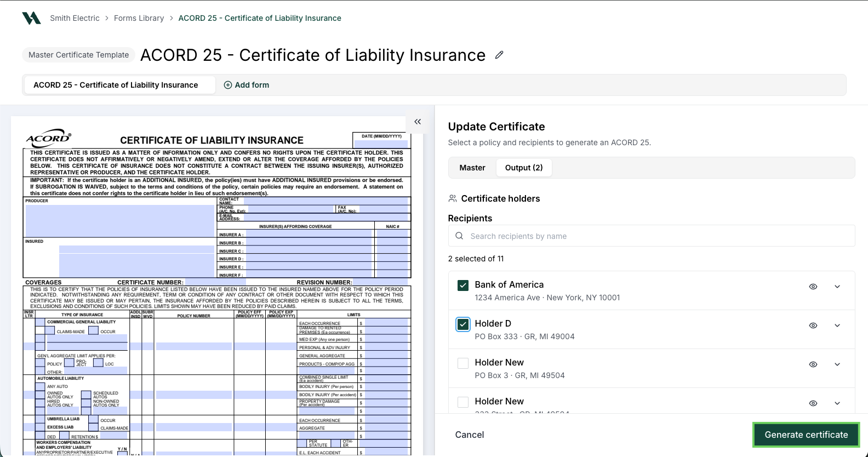Image resolution: width=868 pixels, height=457 pixels.
Task: Expand the chevron for Holder New at PO Box 3
Action: tap(837, 364)
